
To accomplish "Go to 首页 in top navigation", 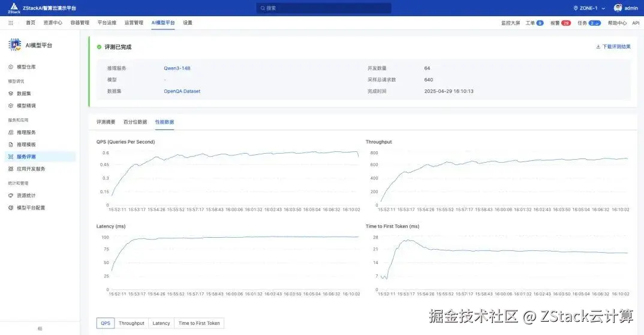I will point(31,23).
